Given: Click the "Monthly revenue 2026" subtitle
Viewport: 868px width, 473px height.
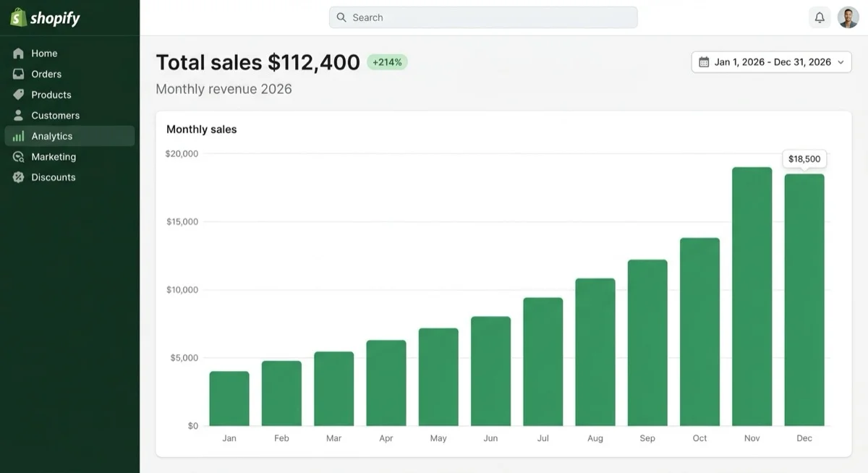Looking at the screenshot, I should [x=224, y=90].
